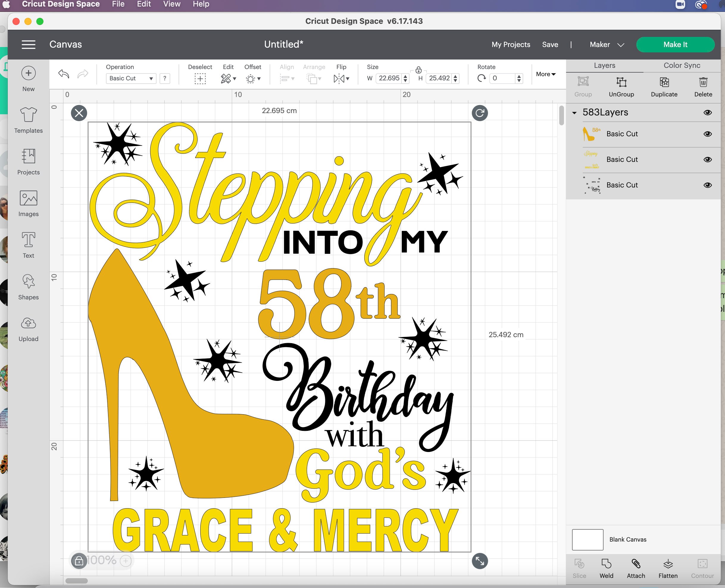Open the Images library
The height and width of the screenshot is (588, 725).
click(x=29, y=204)
